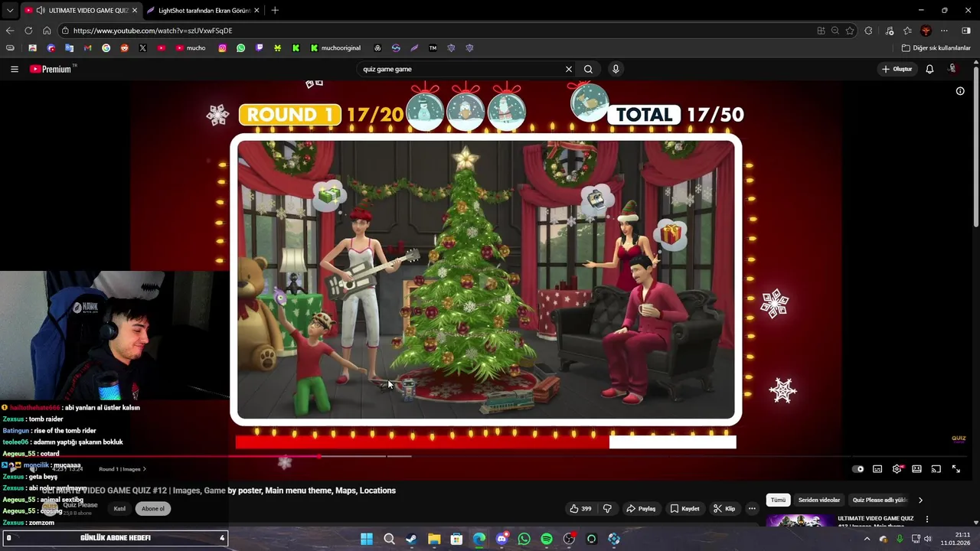Enter full screen on the video player
This screenshot has width=980, height=551.
pyautogui.click(x=956, y=469)
